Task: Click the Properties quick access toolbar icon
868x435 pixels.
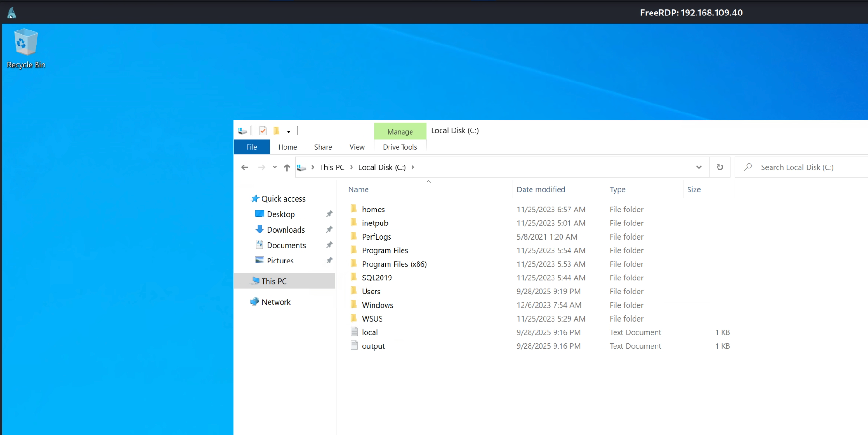Action: 263,131
